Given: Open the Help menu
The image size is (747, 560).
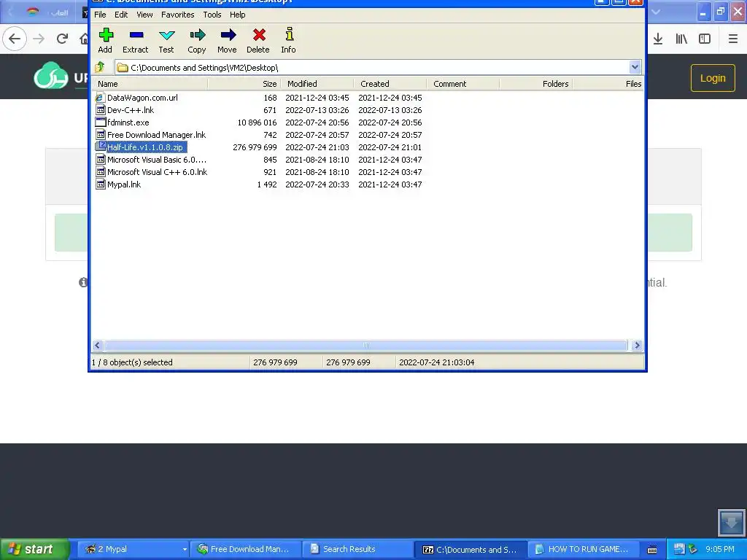Looking at the screenshot, I should click(x=238, y=15).
